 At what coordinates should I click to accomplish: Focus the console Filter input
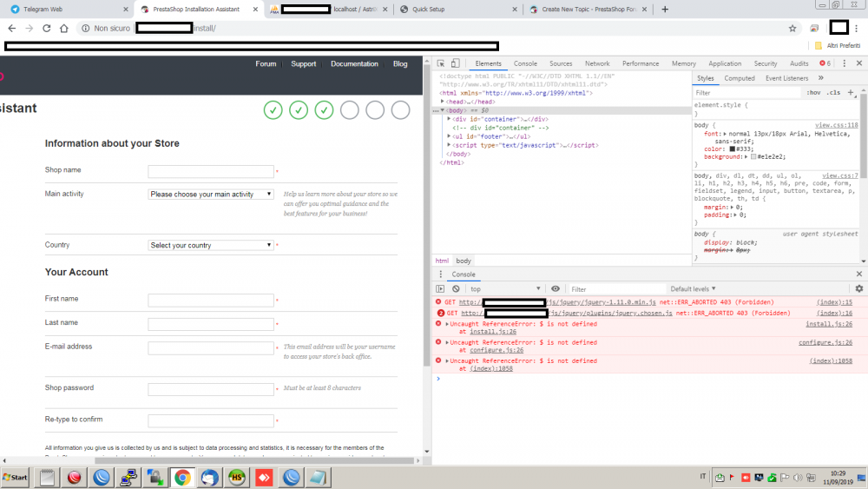tap(617, 288)
